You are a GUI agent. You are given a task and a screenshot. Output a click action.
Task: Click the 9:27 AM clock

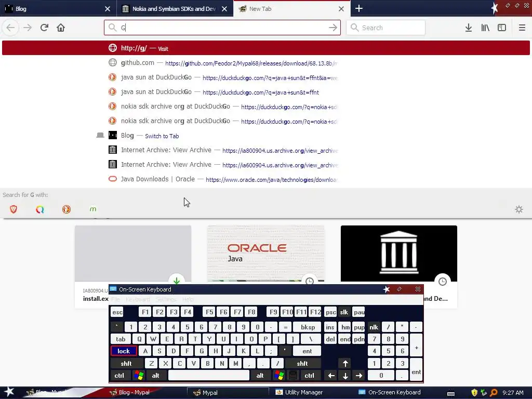513,393
